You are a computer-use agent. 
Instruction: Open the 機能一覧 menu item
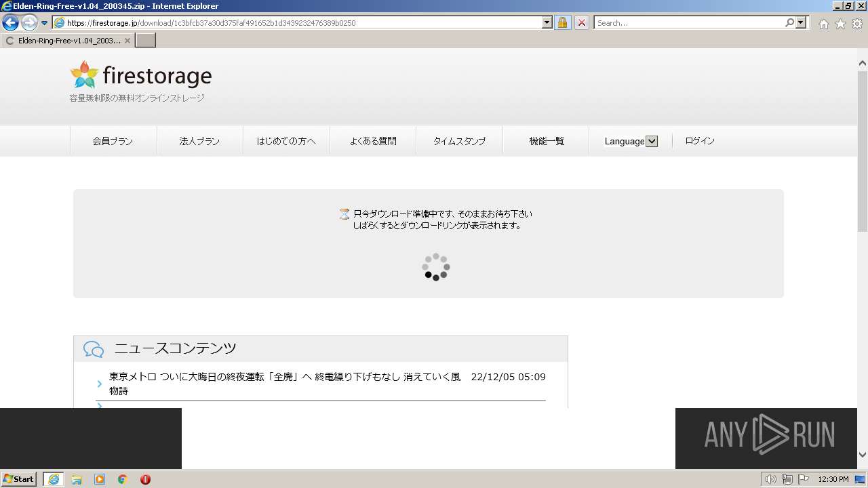click(x=547, y=141)
